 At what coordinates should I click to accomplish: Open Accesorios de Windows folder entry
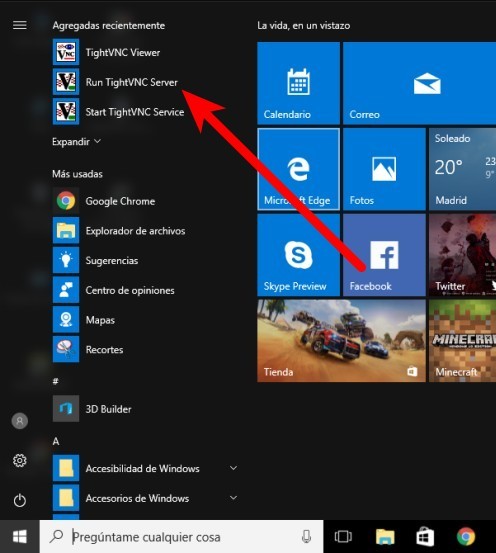pyautogui.click(x=145, y=498)
